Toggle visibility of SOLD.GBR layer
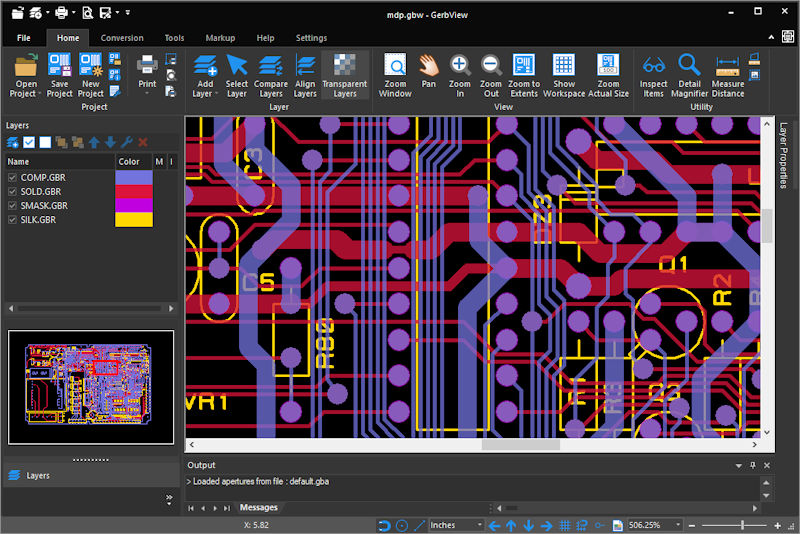Image resolution: width=800 pixels, height=534 pixels. point(13,191)
